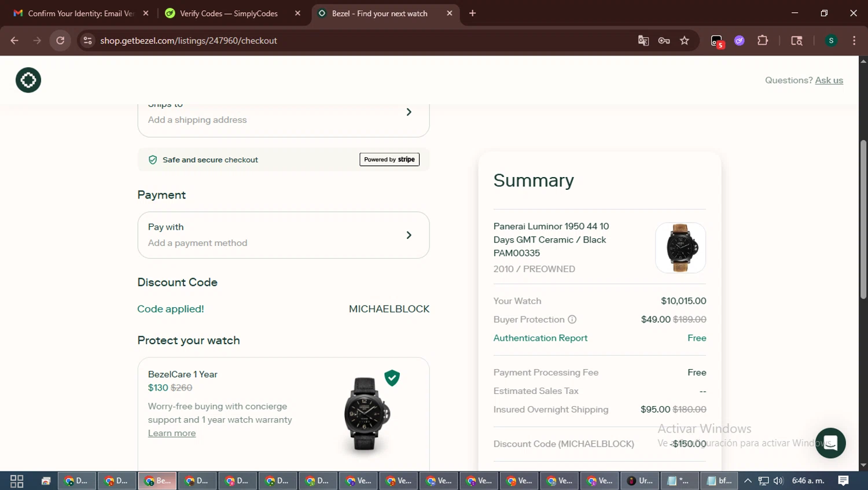The height and width of the screenshot is (490, 868).
Task: Open the password manager key icon
Action: point(664,40)
